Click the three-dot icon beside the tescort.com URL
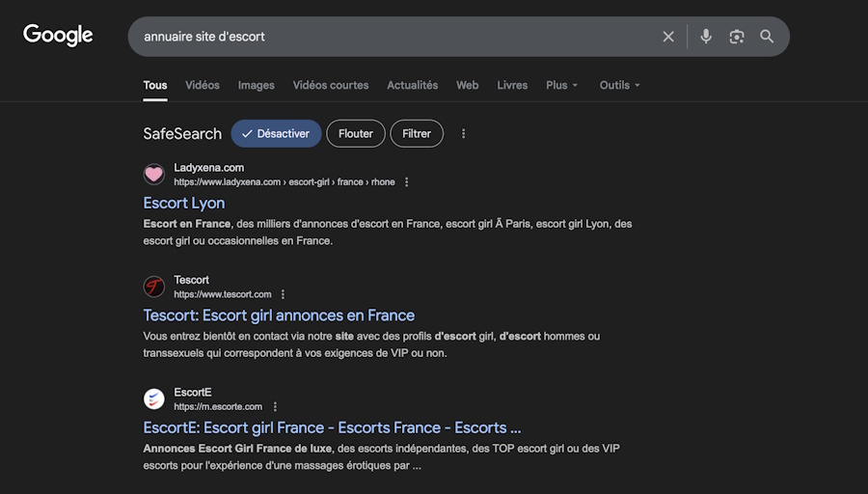The height and width of the screenshot is (494, 868). [x=283, y=294]
